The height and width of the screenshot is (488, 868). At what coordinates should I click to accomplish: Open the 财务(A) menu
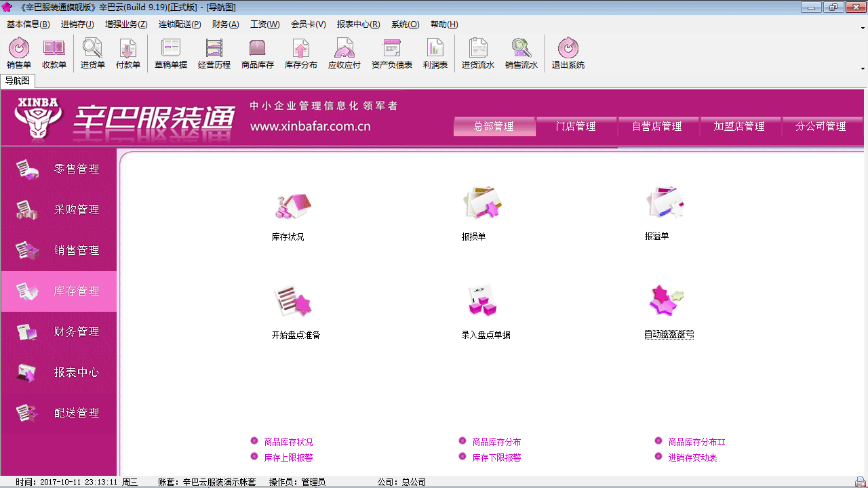(225, 24)
